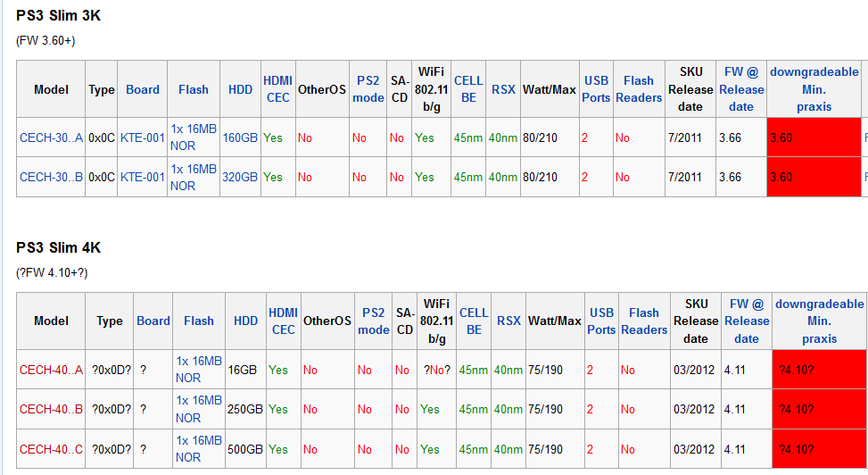This screenshot has width=868, height=475.
Task: Open the CECH-40..B red link
Action: pyautogui.click(x=51, y=409)
